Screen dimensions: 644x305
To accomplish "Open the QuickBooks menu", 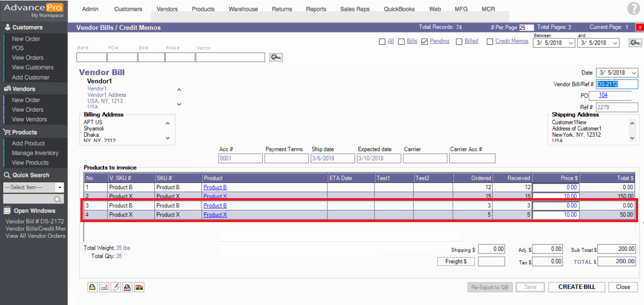I will [399, 9].
